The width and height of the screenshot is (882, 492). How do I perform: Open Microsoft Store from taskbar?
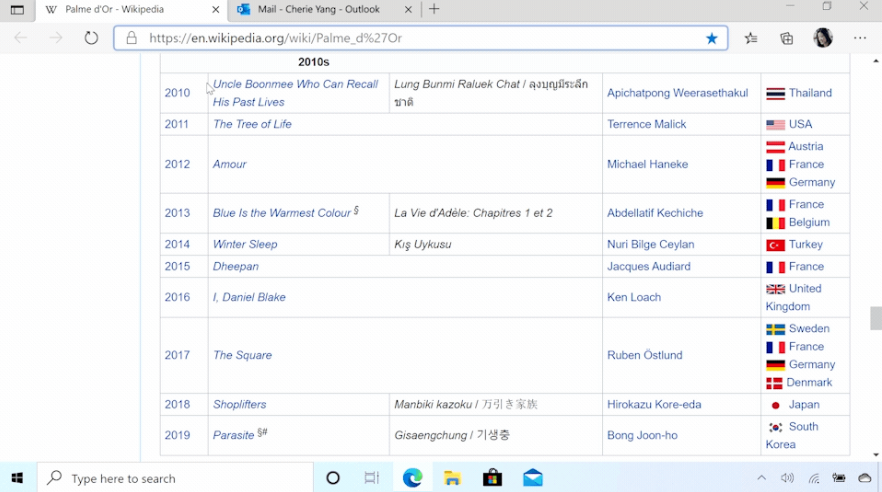[492, 478]
